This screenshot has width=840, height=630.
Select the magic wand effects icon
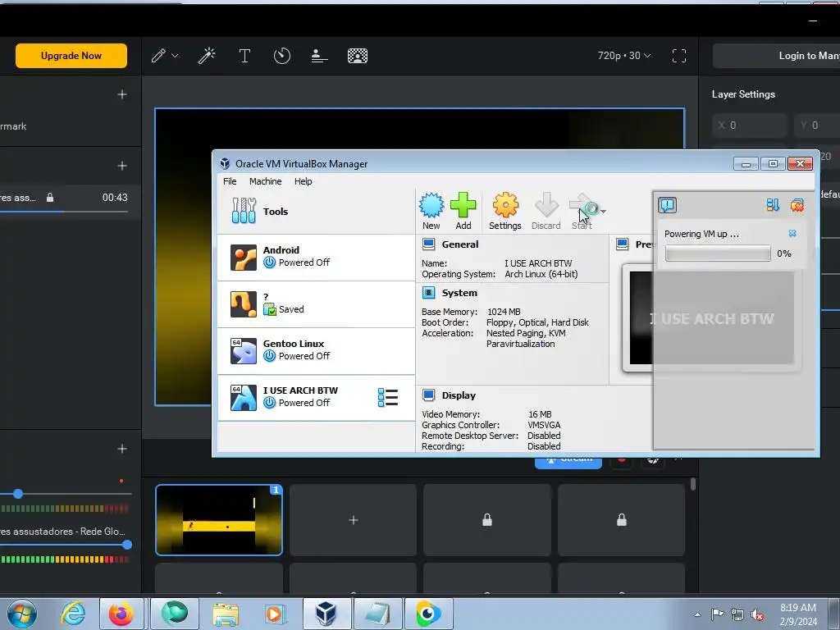point(207,56)
